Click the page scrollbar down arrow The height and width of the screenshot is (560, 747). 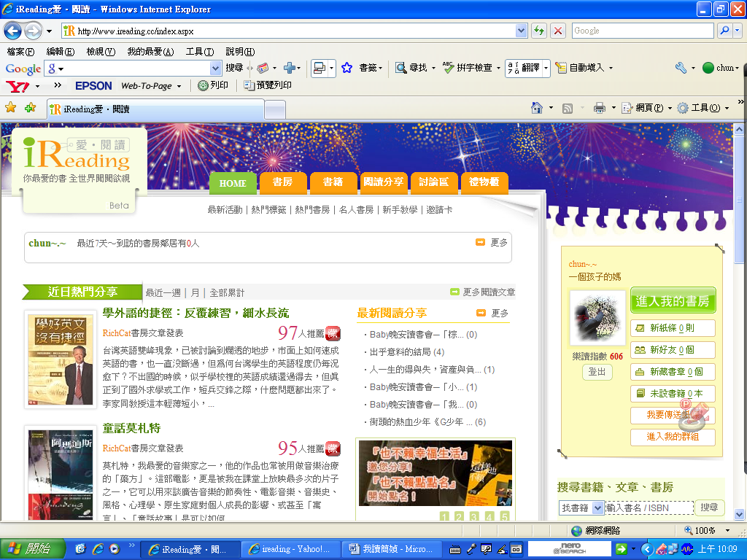(740, 514)
